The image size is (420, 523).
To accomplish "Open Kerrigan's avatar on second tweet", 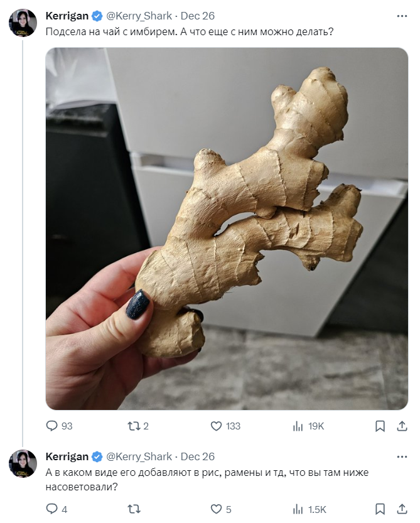I will 23,463.
